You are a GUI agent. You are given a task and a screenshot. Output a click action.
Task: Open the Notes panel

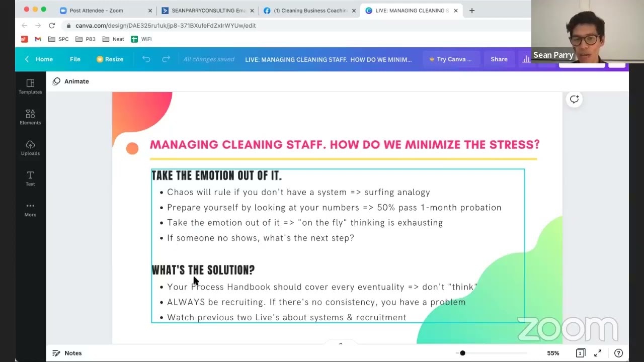click(x=67, y=353)
